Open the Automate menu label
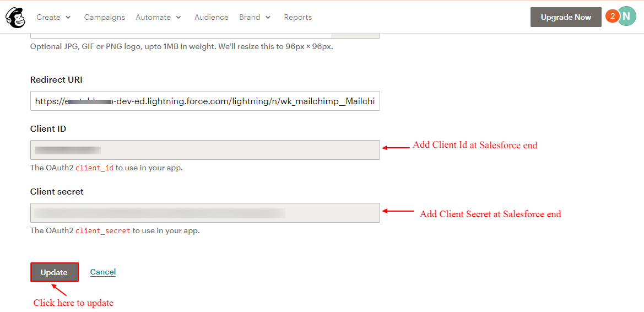This screenshot has width=644, height=312. [x=153, y=18]
